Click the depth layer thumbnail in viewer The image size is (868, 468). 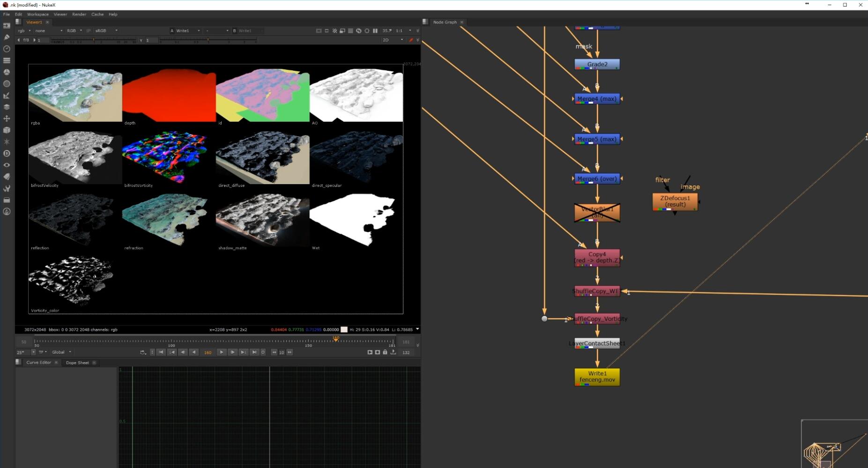tap(169, 95)
